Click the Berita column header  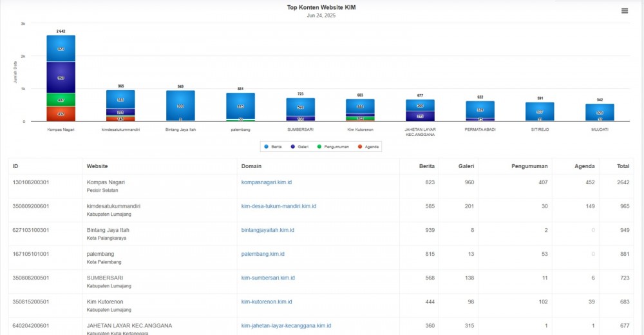click(427, 166)
